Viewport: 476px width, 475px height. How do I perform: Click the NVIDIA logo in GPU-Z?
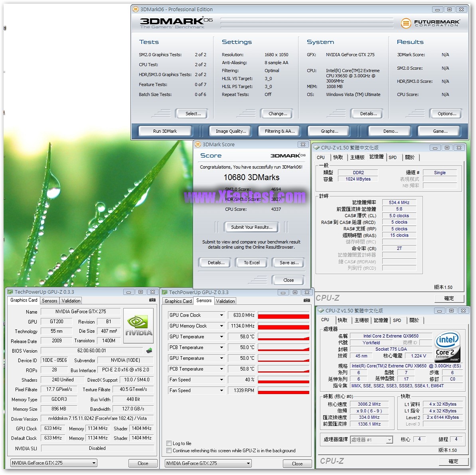[138, 326]
